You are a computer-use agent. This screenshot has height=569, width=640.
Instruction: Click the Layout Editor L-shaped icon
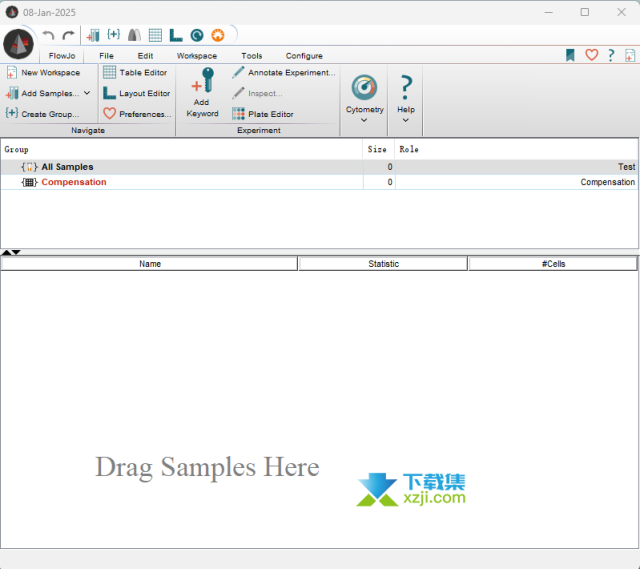[x=109, y=93]
